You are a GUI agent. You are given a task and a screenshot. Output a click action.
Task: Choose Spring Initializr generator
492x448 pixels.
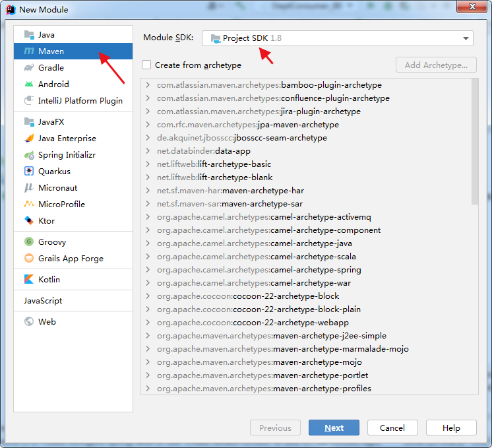(73, 155)
